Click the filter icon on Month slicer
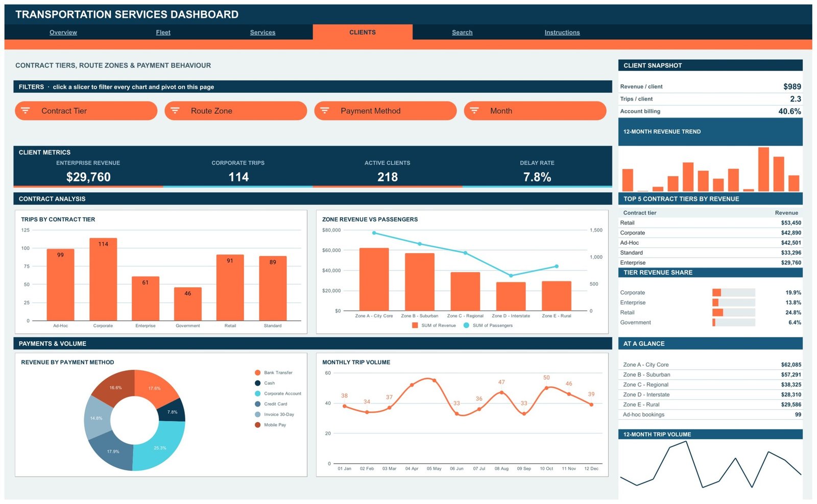Viewport: 817px width, 504px height. (474, 111)
